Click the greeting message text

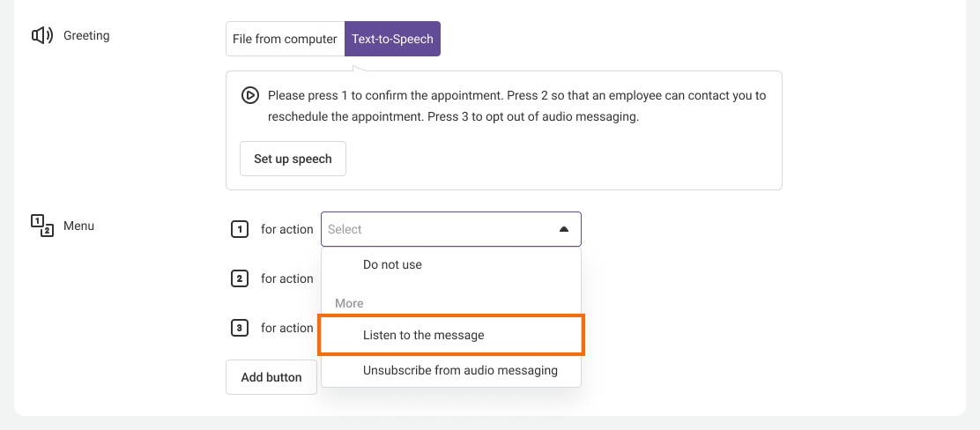pyautogui.click(x=516, y=106)
